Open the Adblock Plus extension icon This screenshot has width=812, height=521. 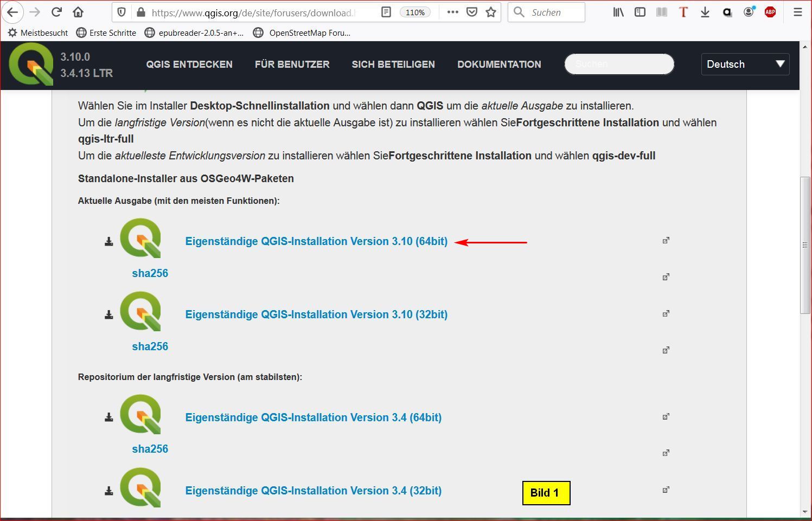point(770,12)
